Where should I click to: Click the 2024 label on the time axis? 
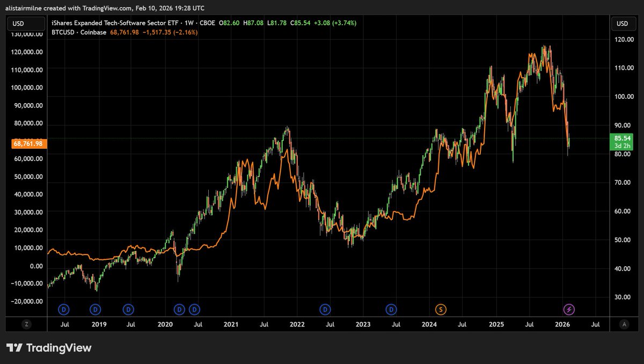429,324
